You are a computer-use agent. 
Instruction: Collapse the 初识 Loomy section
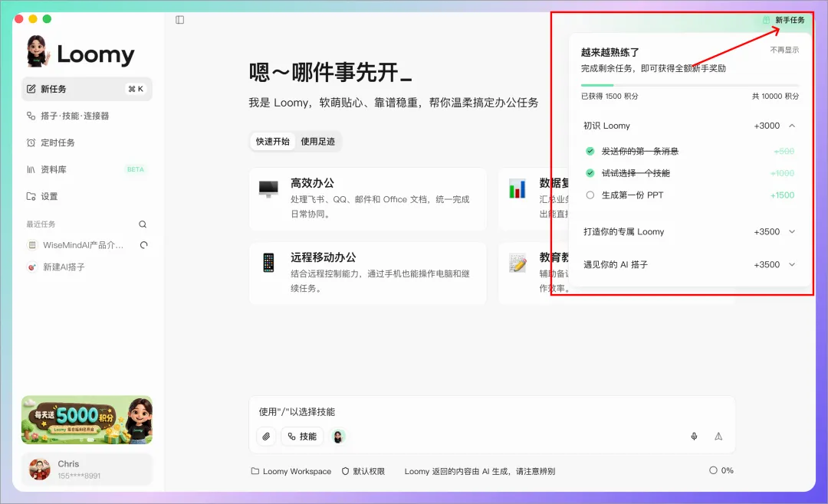(x=792, y=126)
